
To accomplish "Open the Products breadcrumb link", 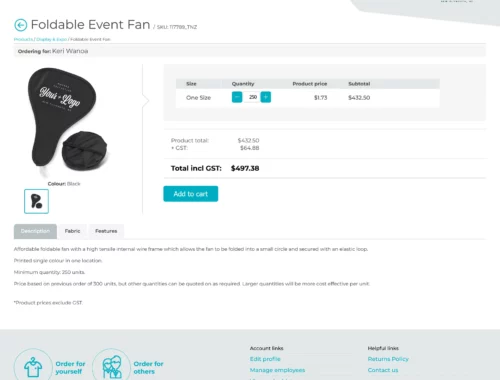I will 23,39.
